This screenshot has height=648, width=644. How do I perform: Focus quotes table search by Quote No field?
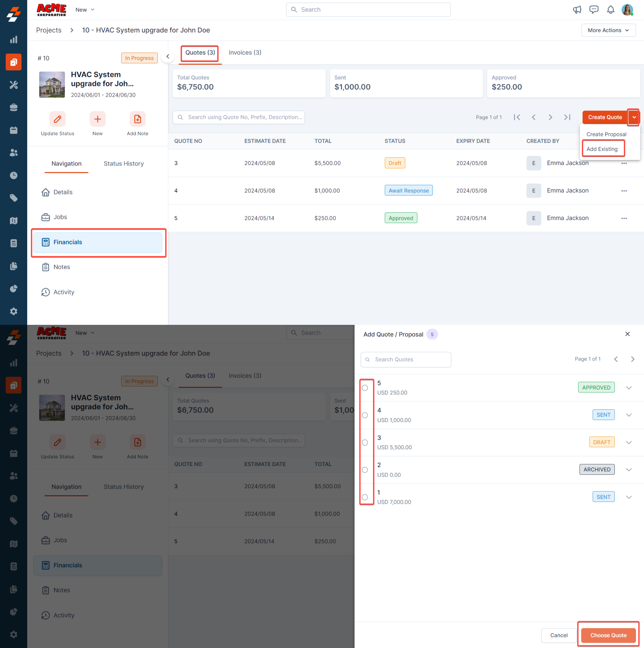[x=239, y=117]
